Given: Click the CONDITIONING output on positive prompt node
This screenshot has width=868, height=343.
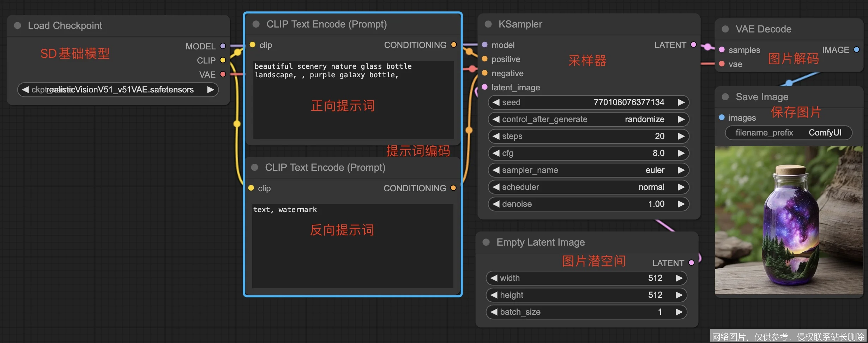Looking at the screenshot, I should pos(454,45).
